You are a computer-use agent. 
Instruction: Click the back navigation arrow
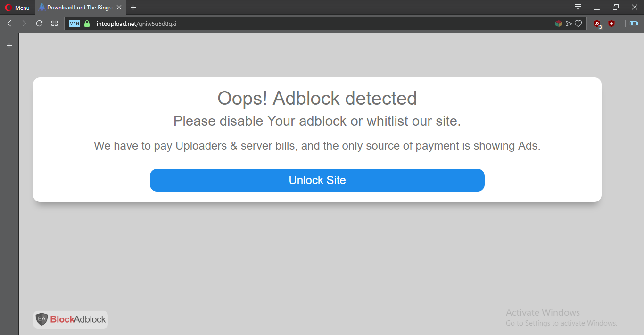coord(8,23)
